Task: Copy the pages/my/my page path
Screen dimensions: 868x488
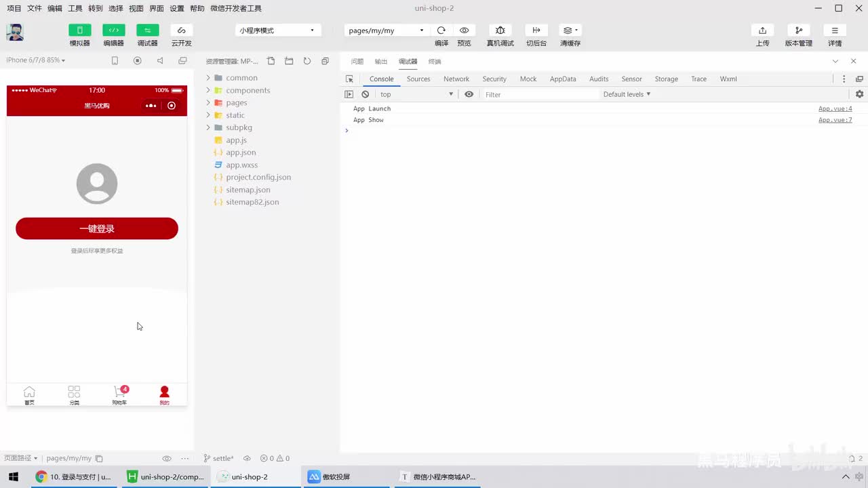Action: pos(99,458)
